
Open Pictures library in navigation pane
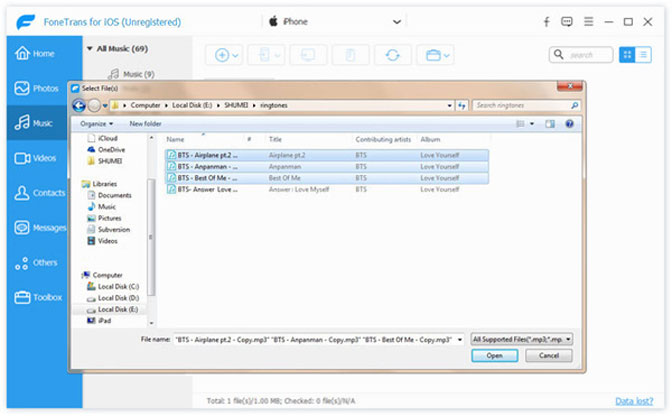click(105, 218)
